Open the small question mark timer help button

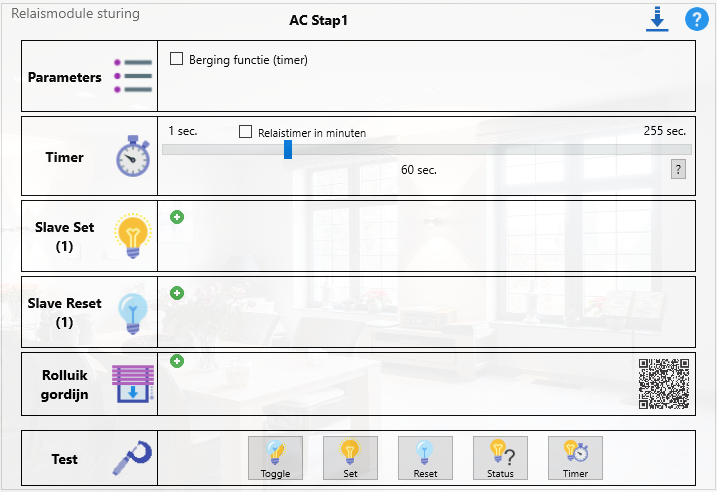click(678, 169)
